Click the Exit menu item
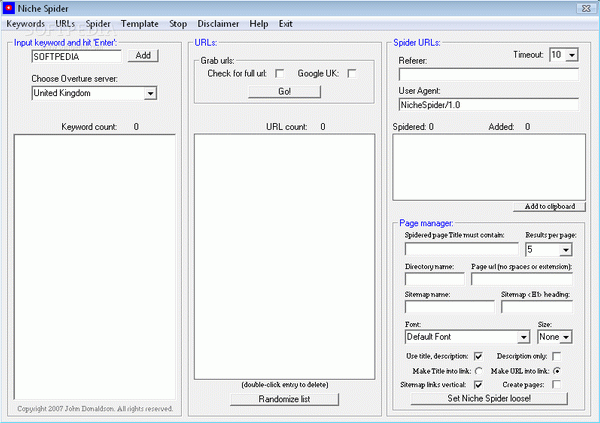Viewport: 600px width, 423px height. pos(285,24)
